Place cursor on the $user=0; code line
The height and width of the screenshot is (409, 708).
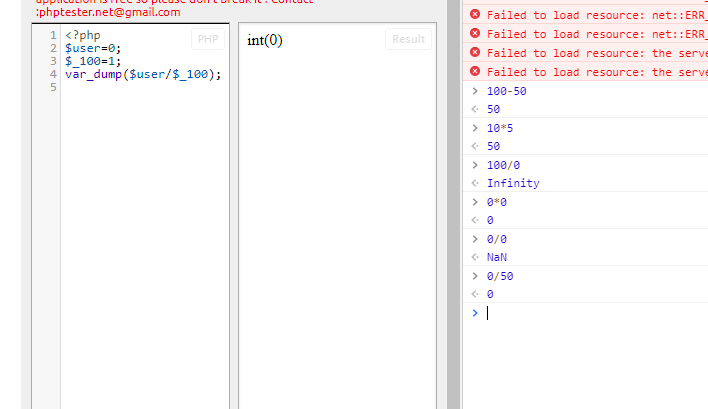coord(93,48)
